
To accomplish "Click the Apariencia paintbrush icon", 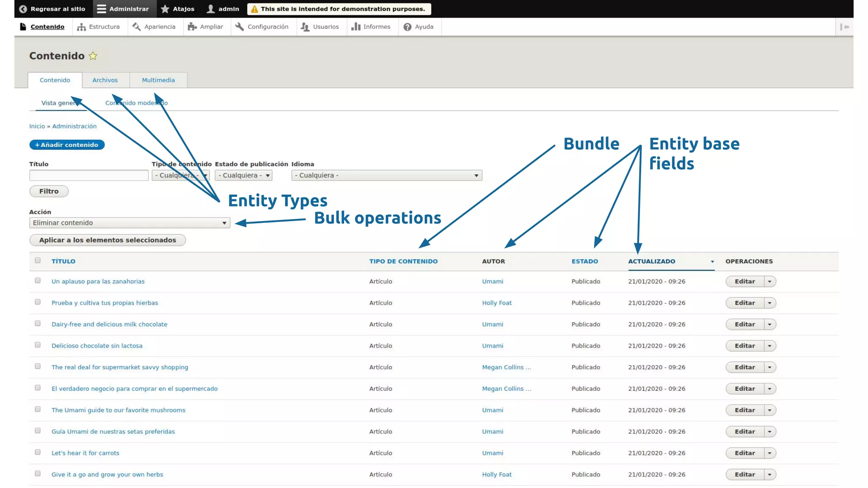I will 136,27.
